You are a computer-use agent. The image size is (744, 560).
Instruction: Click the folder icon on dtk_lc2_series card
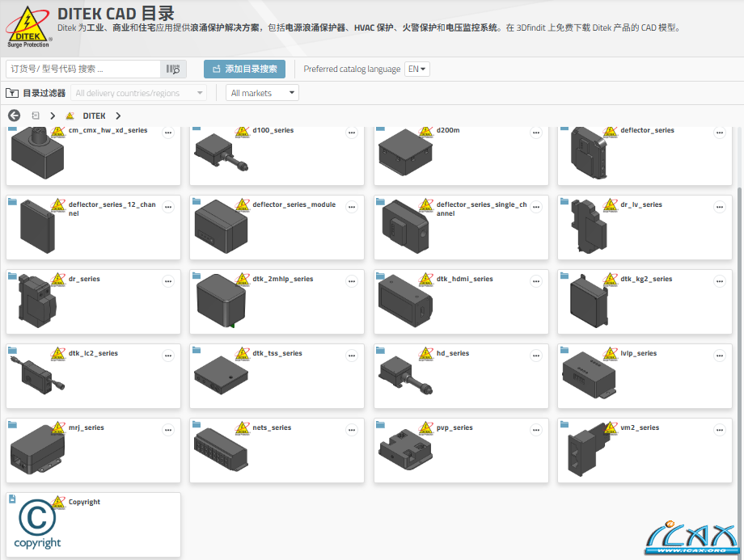pyautogui.click(x=12, y=351)
